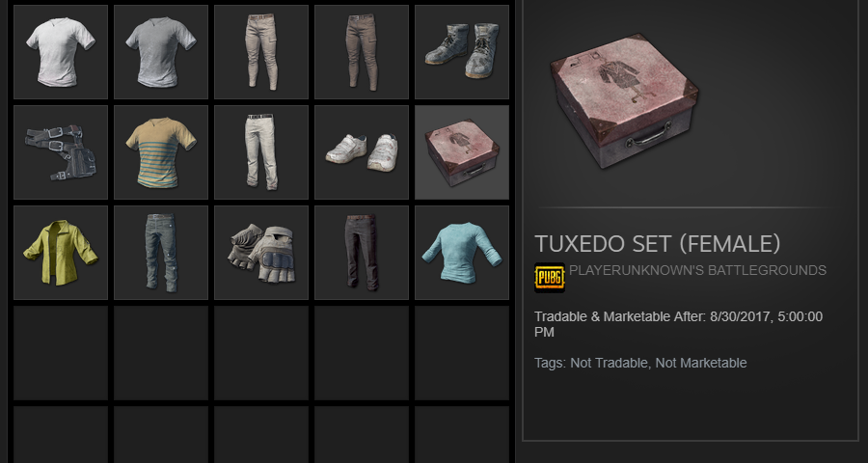Select the brown cargo pants item

362,52
